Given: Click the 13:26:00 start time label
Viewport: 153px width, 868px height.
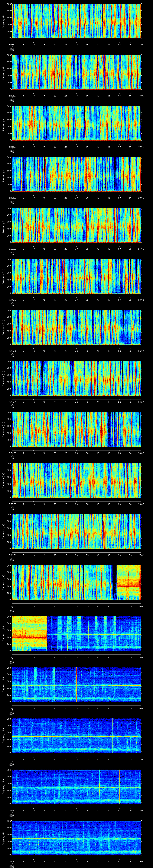Looking at the screenshot, I should 12,555.
